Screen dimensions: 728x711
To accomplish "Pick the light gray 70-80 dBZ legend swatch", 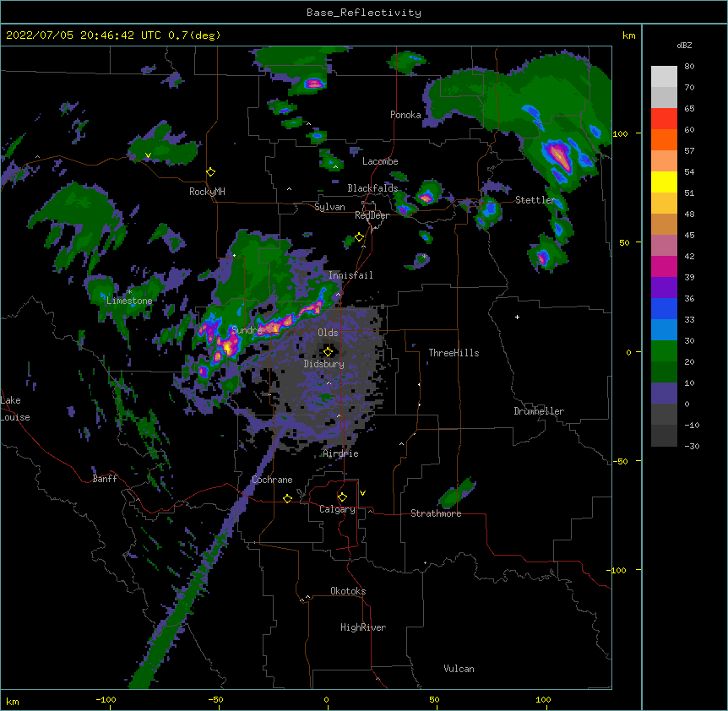I will 664,77.
